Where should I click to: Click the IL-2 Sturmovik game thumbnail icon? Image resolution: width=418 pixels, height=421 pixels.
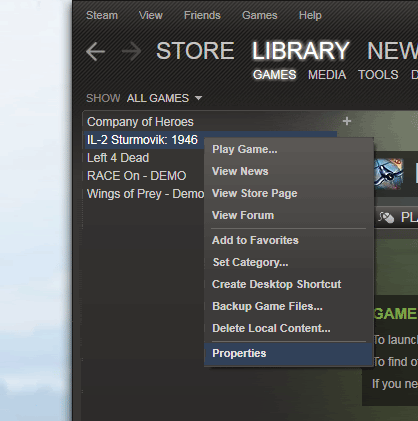389,173
